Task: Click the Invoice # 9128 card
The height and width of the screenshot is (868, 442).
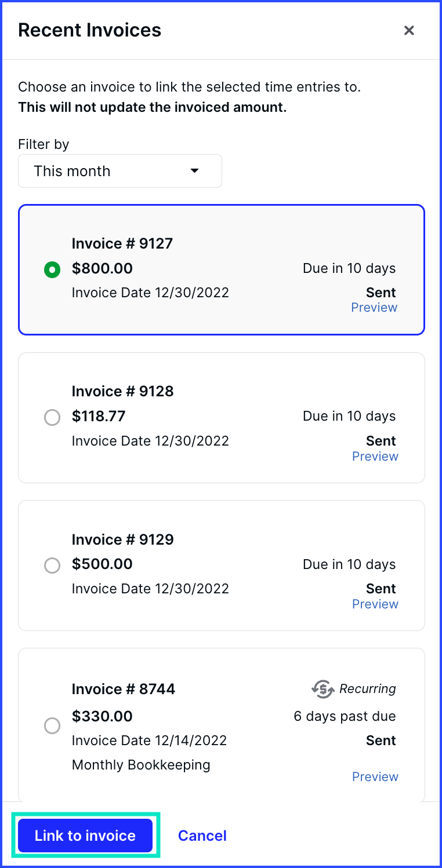Action: (222, 418)
